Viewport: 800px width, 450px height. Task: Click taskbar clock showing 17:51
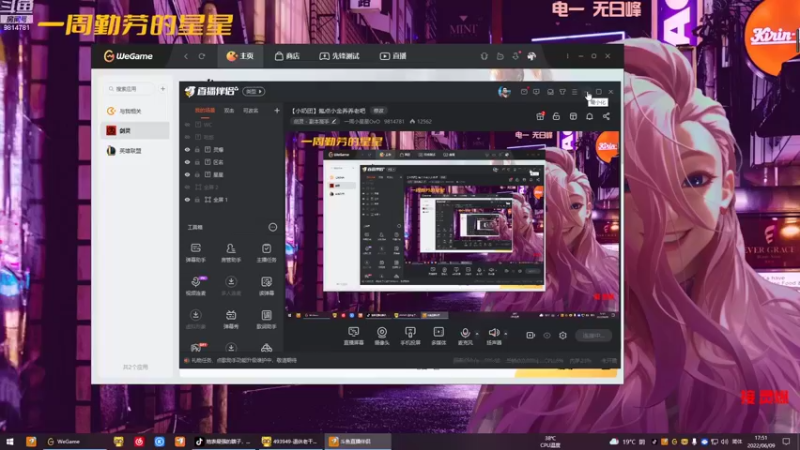pyautogui.click(x=761, y=441)
